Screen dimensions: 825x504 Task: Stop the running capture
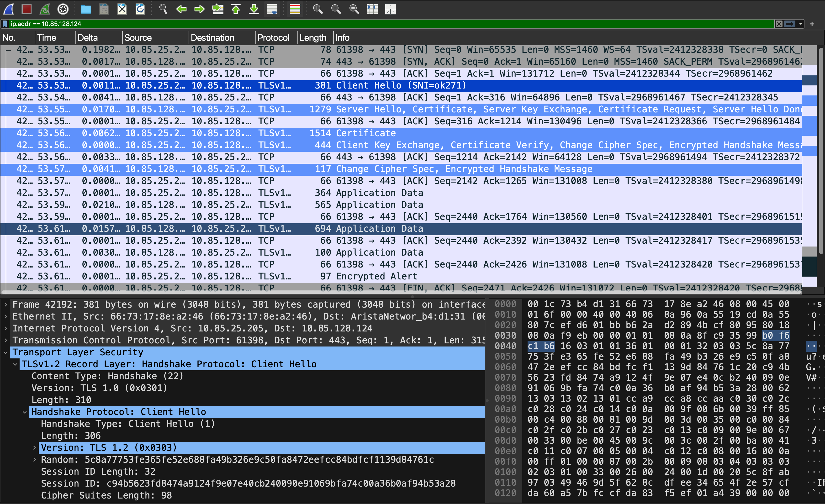[27, 9]
